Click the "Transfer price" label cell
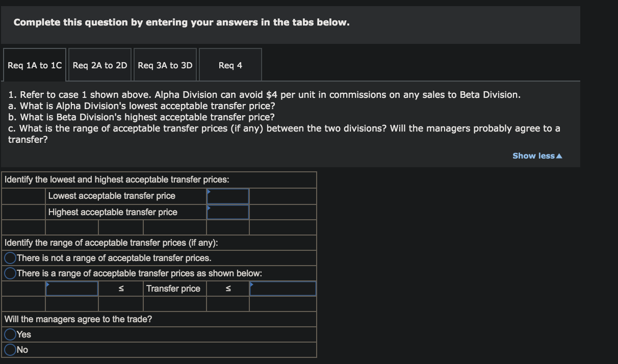The image size is (618, 364). coord(174,288)
